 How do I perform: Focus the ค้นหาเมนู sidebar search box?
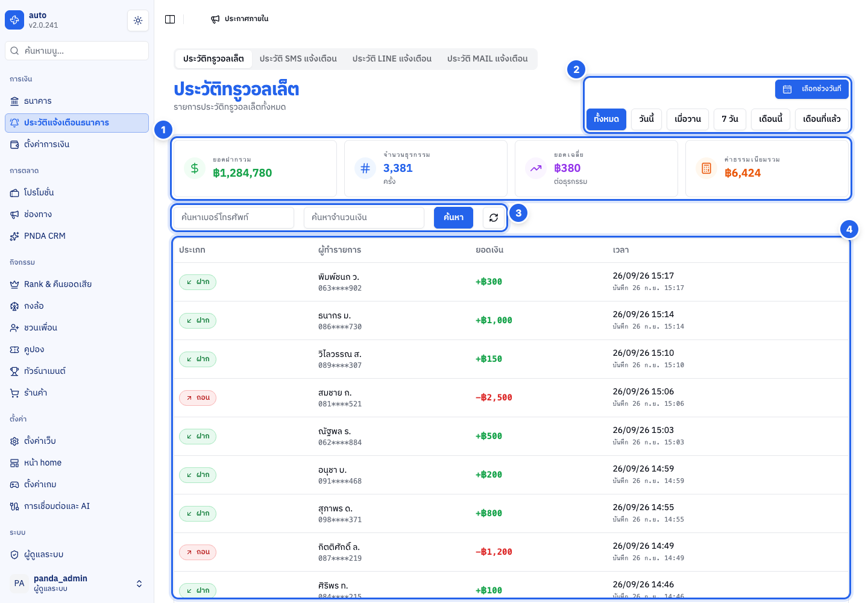point(77,51)
